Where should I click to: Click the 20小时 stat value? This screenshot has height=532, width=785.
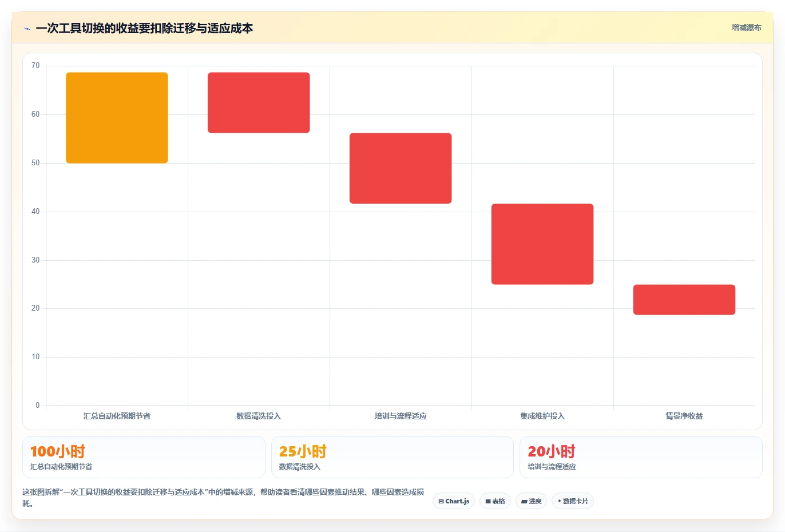click(551, 451)
